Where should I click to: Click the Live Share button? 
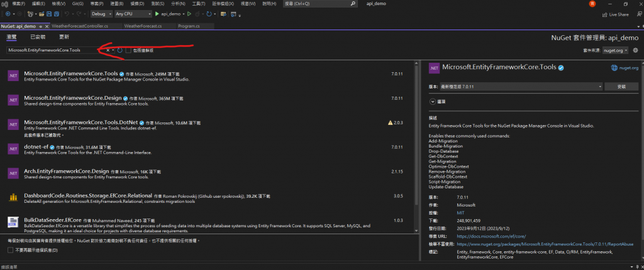click(615, 14)
